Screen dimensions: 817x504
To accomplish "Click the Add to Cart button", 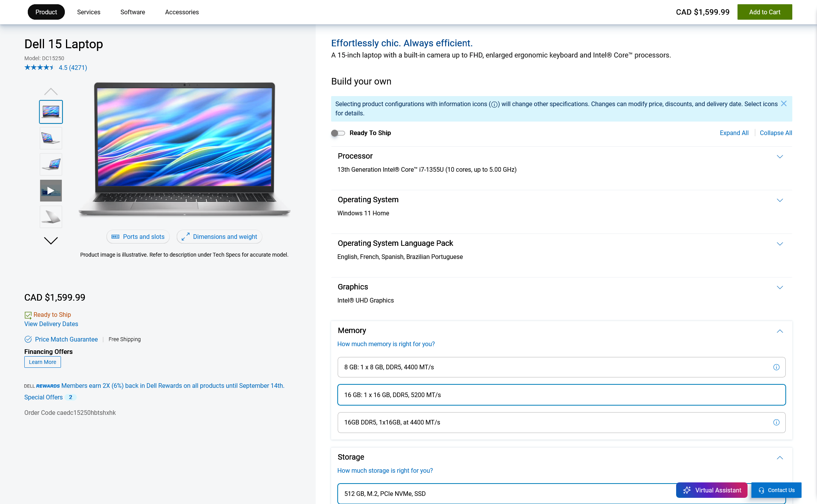I will click(x=765, y=12).
